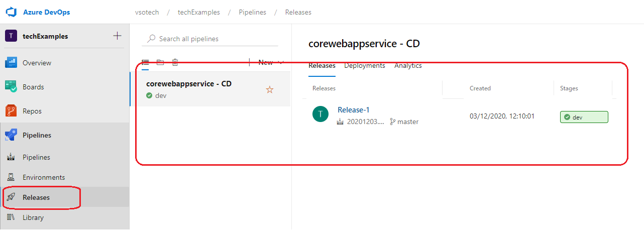
Task: Click the Releases rocket icon
Action: pos(11,197)
